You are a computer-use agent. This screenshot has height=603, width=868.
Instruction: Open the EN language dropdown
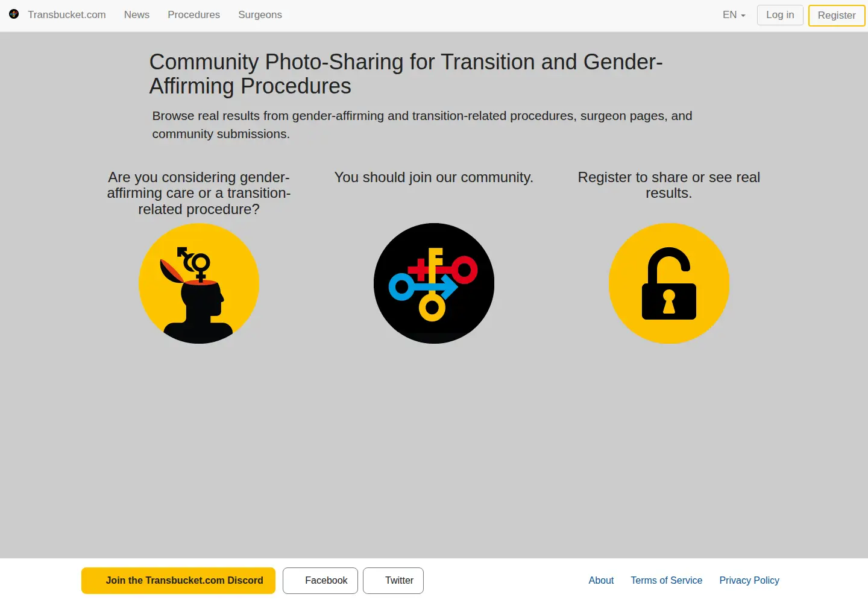click(734, 15)
